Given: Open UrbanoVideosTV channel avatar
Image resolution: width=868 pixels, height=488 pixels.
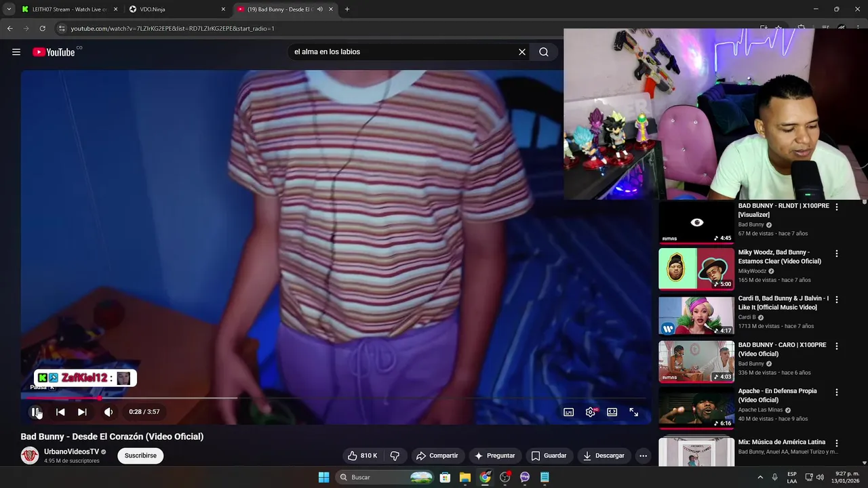Looking at the screenshot, I should click(30, 455).
